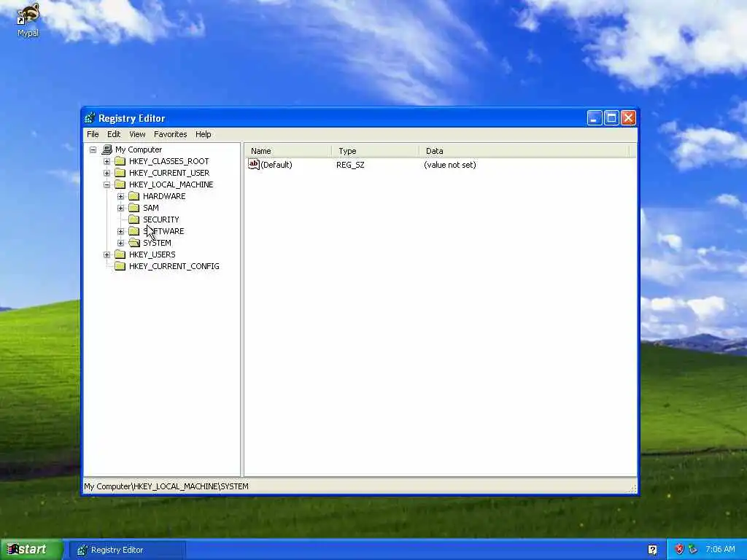Select the (Default) value name
747x560 pixels.
point(276,165)
